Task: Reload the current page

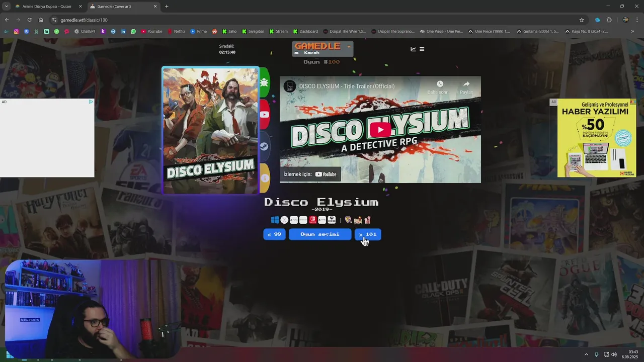Action: point(29,20)
